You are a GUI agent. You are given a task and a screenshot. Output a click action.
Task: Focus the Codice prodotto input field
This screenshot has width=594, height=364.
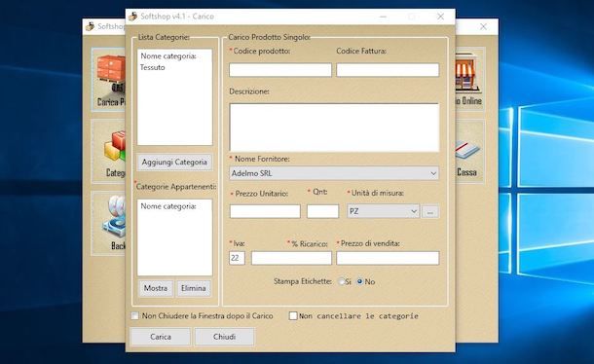280,70
